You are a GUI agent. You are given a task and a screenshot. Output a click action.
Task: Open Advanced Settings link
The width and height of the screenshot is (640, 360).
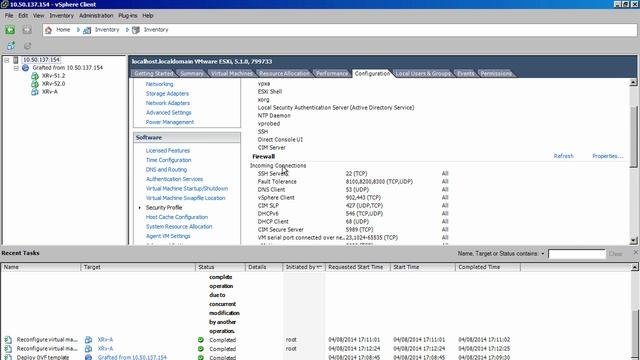click(x=169, y=113)
